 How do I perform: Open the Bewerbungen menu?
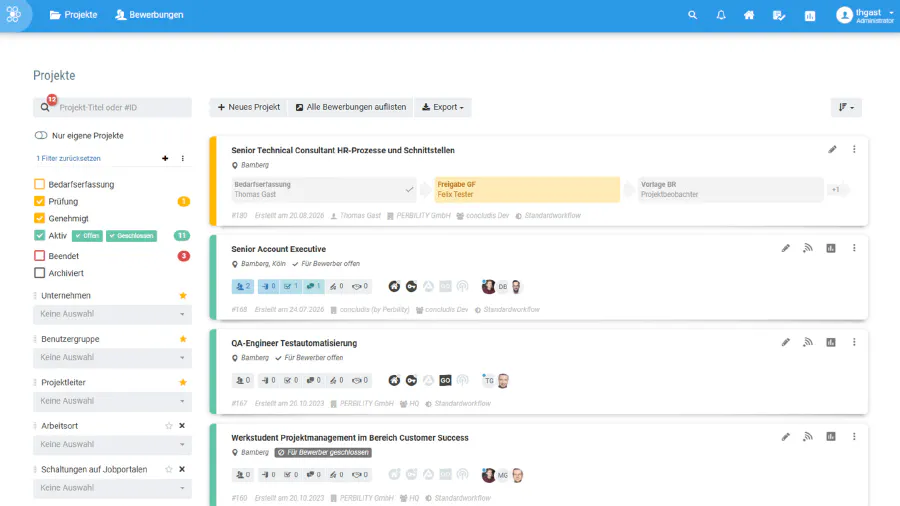149,15
